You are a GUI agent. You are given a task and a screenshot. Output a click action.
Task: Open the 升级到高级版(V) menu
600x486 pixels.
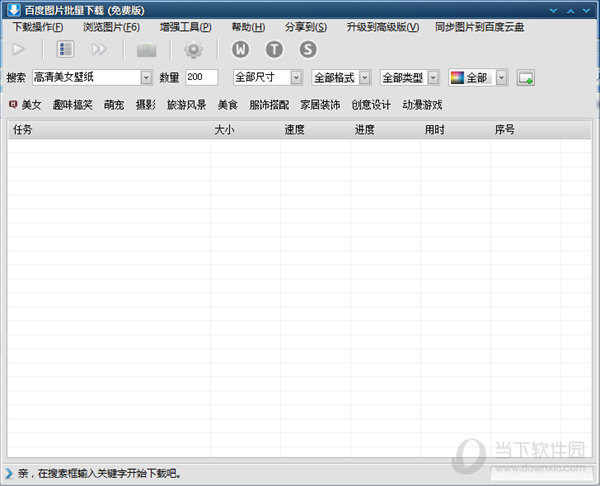pos(383,27)
